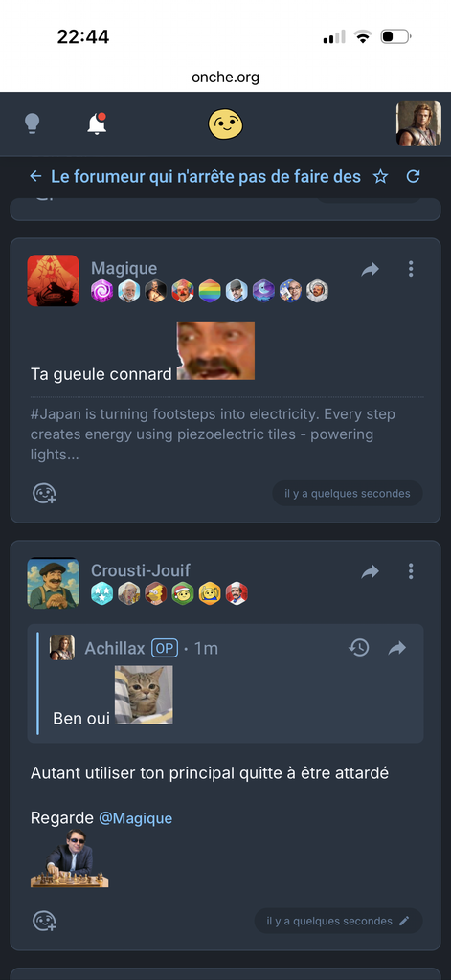Image resolution: width=451 pixels, height=980 pixels.
Task: Jump to the quoted Achillax message
Action: click(x=397, y=648)
